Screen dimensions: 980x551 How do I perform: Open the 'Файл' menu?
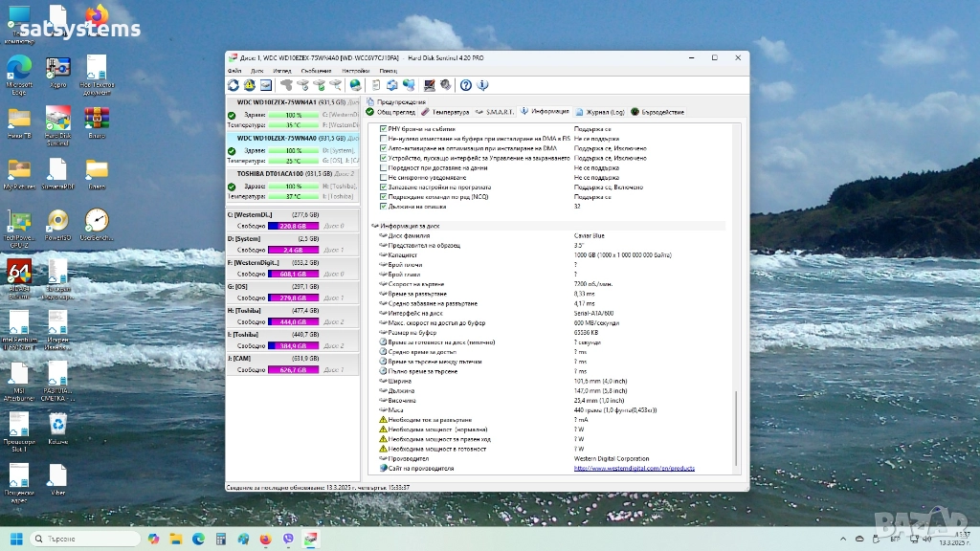click(234, 71)
